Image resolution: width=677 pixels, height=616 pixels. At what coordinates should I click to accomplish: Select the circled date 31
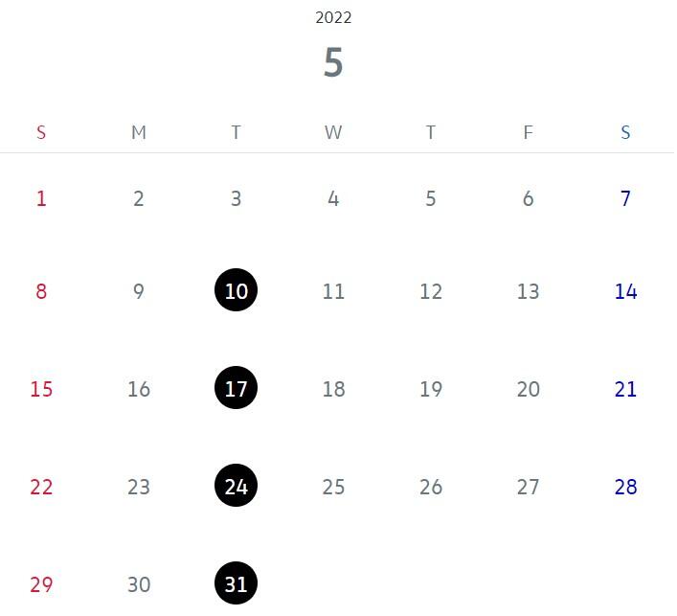pos(237,583)
